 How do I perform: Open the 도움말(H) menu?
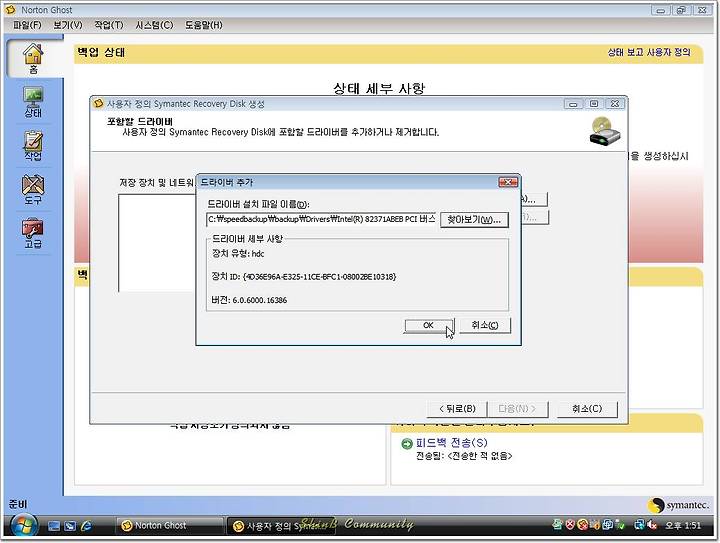pyautogui.click(x=203, y=25)
